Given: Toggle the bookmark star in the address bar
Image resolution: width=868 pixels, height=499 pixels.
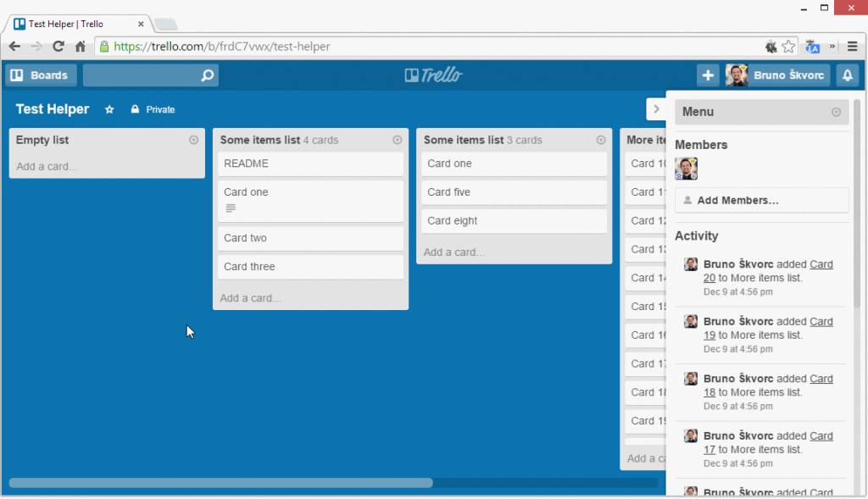Looking at the screenshot, I should click(790, 47).
